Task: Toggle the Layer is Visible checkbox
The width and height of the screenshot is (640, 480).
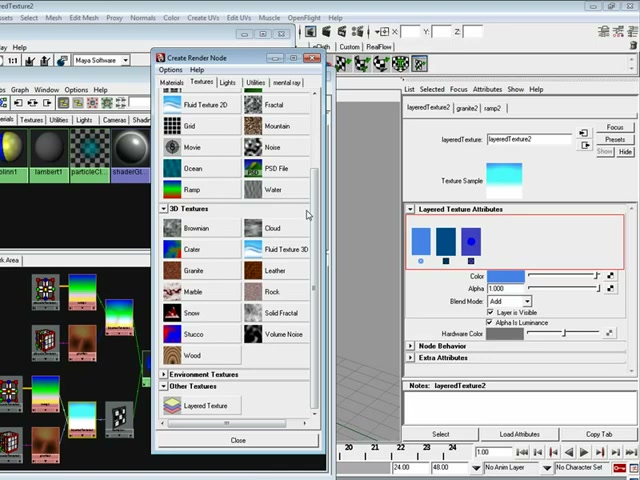Action: coord(490,312)
